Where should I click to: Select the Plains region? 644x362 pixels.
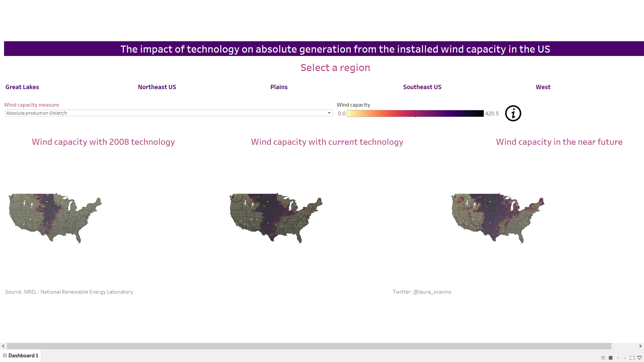tap(279, 87)
